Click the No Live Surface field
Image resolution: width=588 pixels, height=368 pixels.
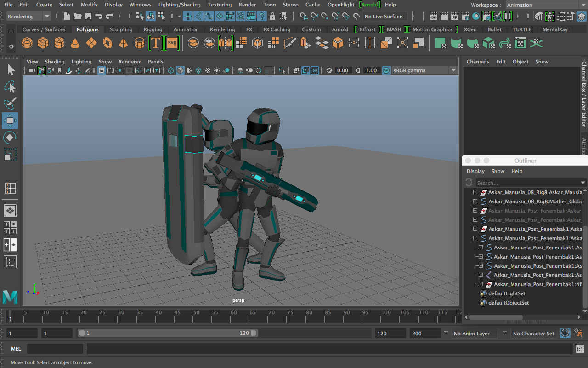point(384,17)
